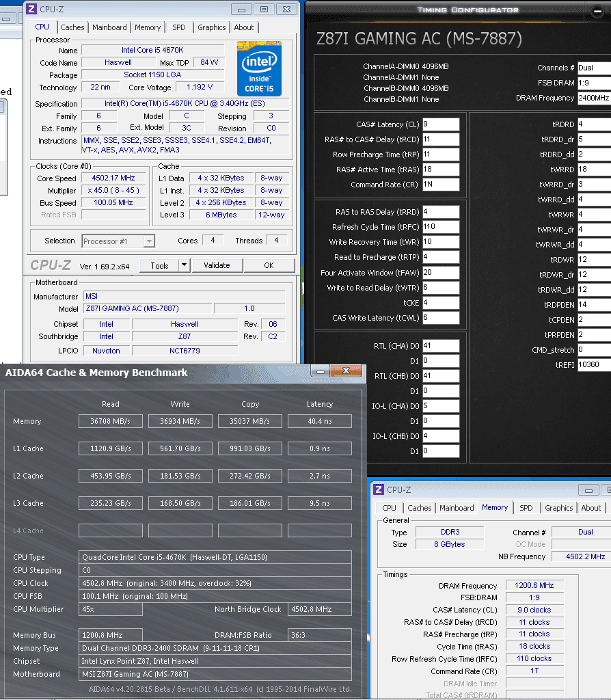Select the Write Recovery Time (tWR) field
Viewport: 611px width, 700px height.
pos(441,242)
